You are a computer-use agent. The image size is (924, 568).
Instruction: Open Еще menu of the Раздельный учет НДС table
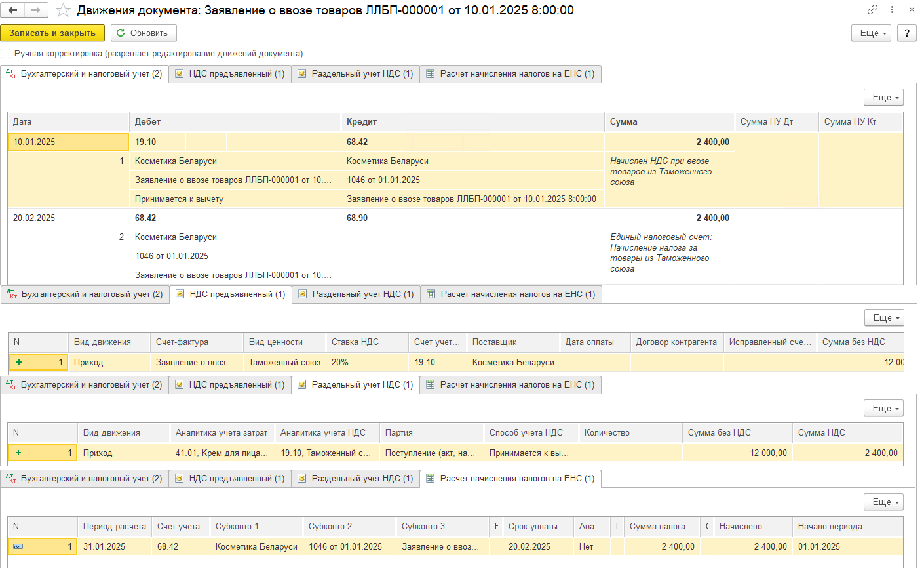883,408
